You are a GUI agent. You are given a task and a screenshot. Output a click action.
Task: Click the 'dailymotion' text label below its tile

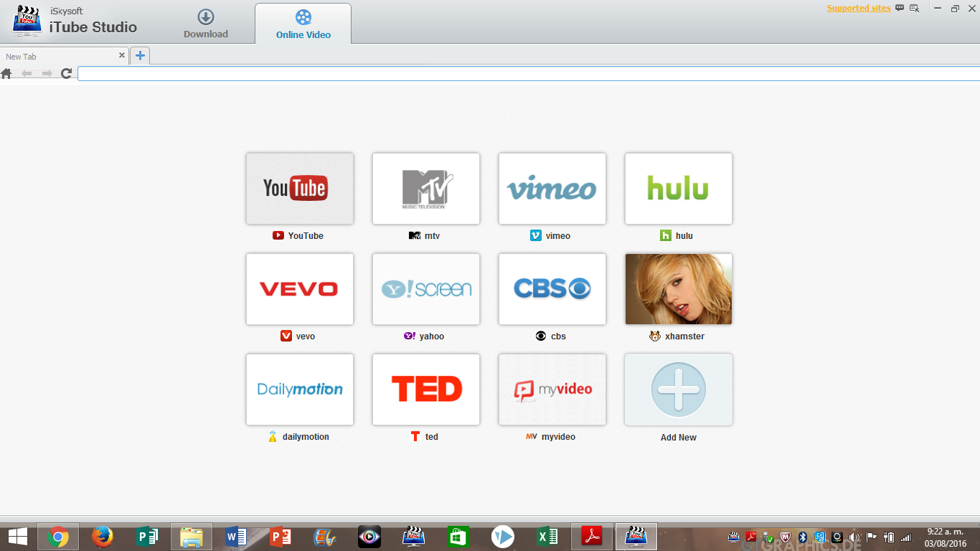[306, 437]
